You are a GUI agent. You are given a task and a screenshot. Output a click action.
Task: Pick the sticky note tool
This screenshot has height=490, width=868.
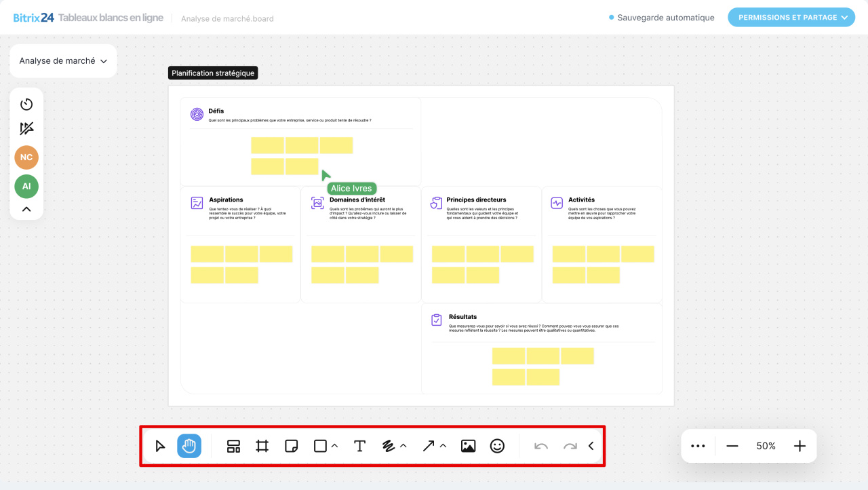point(292,446)
